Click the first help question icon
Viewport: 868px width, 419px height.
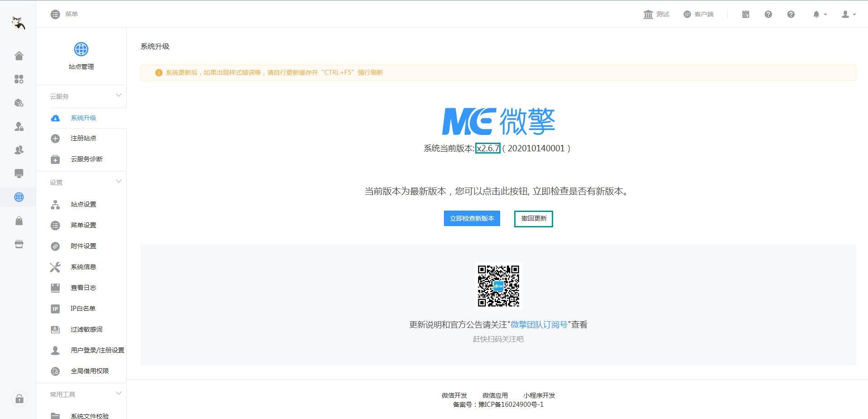pos(768,14)
